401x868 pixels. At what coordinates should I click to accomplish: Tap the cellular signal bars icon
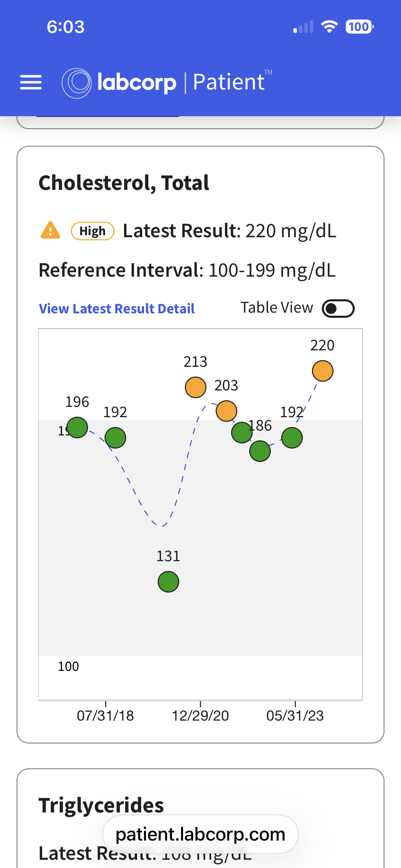point(303,27)
